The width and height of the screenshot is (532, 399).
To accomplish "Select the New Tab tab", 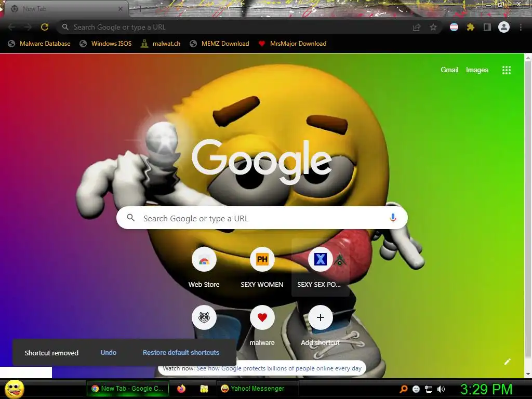I will tap(66, 9).
